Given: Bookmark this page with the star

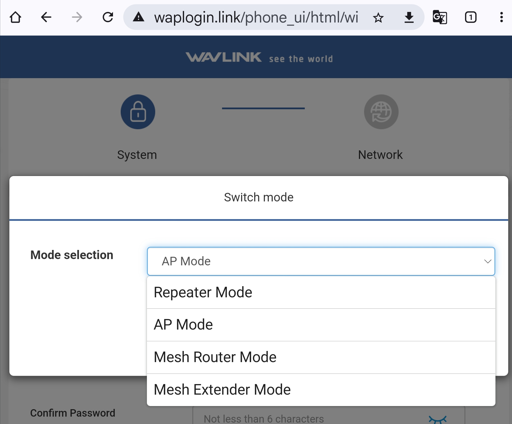Looking at the screenshot, I should (378, 17).
